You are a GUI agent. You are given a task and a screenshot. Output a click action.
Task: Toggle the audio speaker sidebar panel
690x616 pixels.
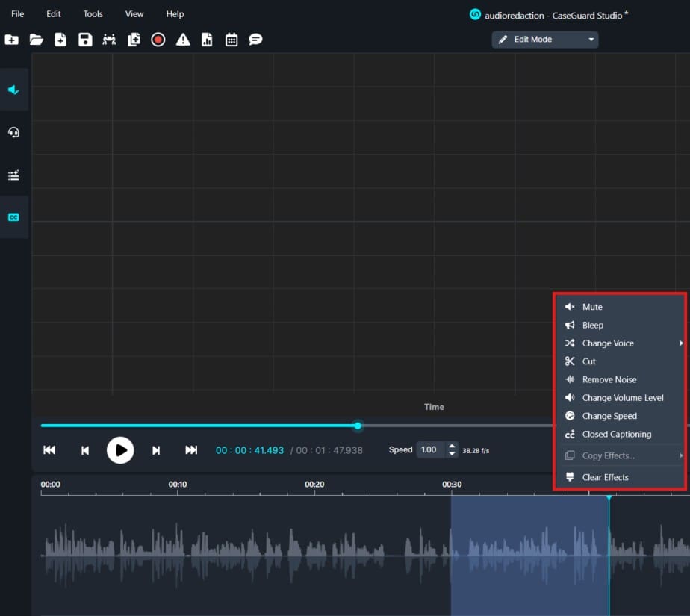coord(13,90)
